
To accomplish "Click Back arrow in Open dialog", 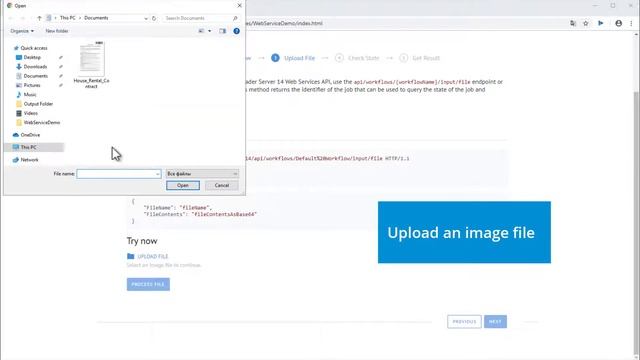I will 11,18.
